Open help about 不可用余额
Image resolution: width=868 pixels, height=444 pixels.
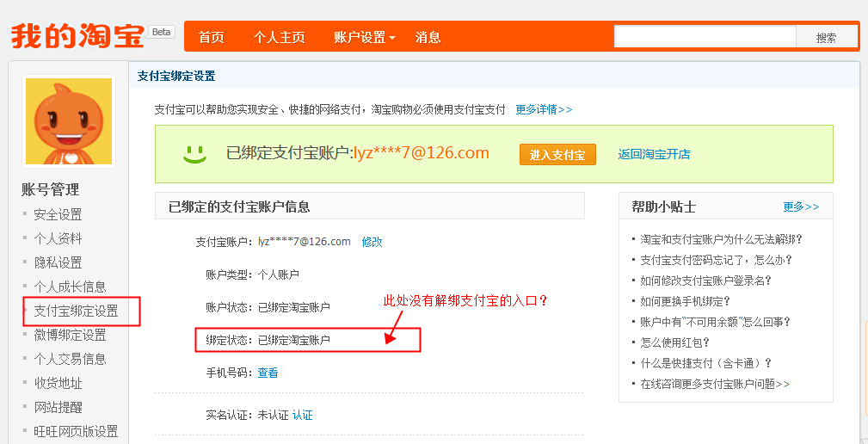[x=715, y=322]
